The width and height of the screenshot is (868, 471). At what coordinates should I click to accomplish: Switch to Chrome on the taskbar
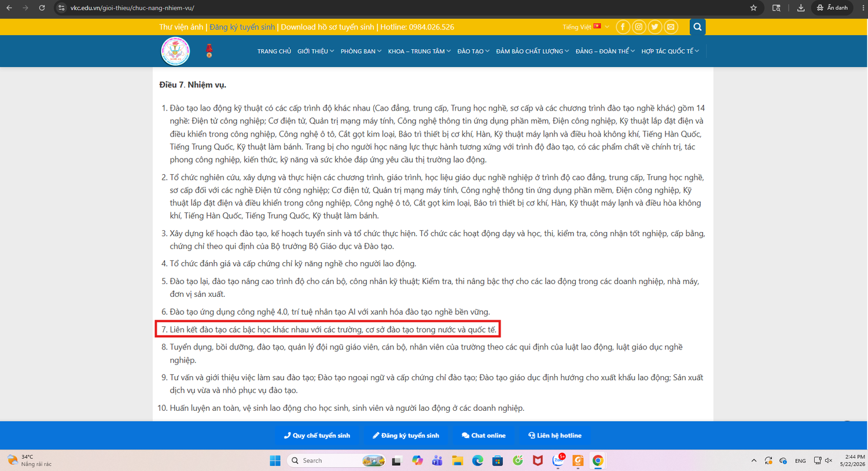[598, 461]
